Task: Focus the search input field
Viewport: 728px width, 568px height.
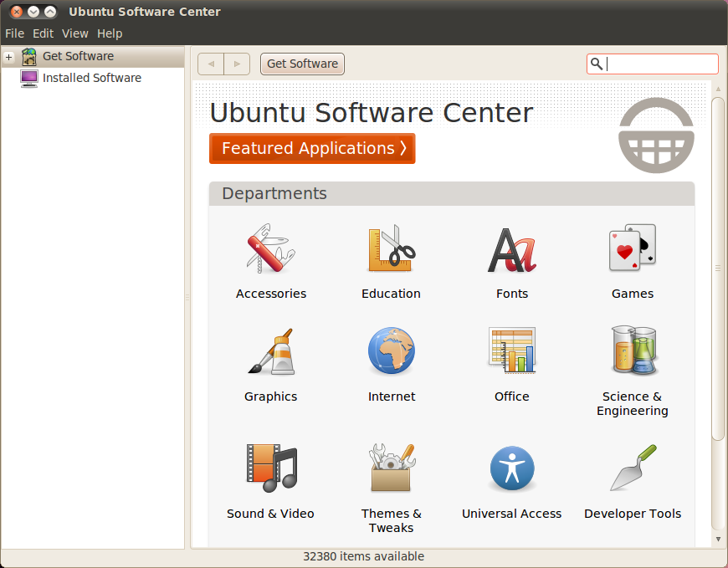Action: point(653,64)
